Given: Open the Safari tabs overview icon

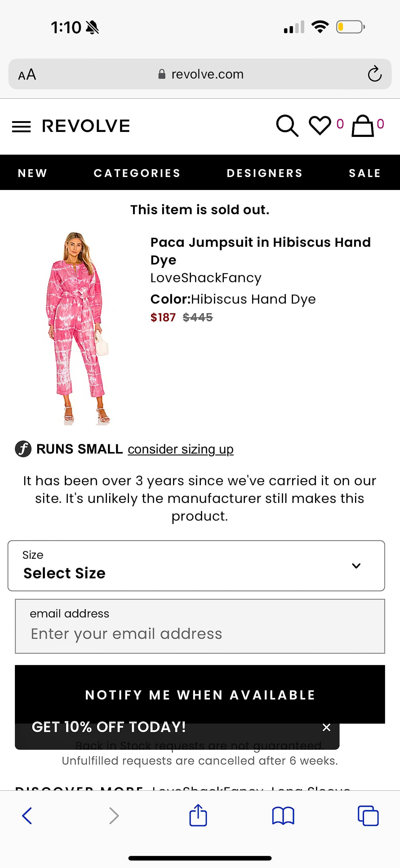Looking at the screenshot, I should (368, 816).
